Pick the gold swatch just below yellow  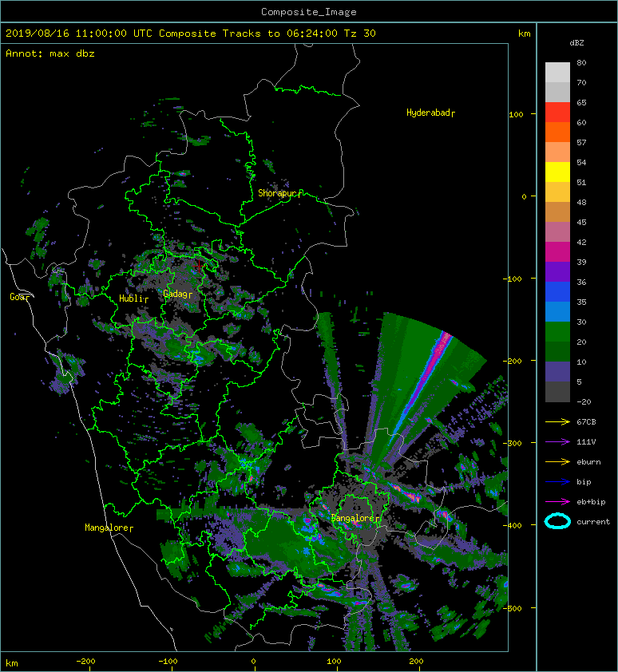[x=557, y=192]
